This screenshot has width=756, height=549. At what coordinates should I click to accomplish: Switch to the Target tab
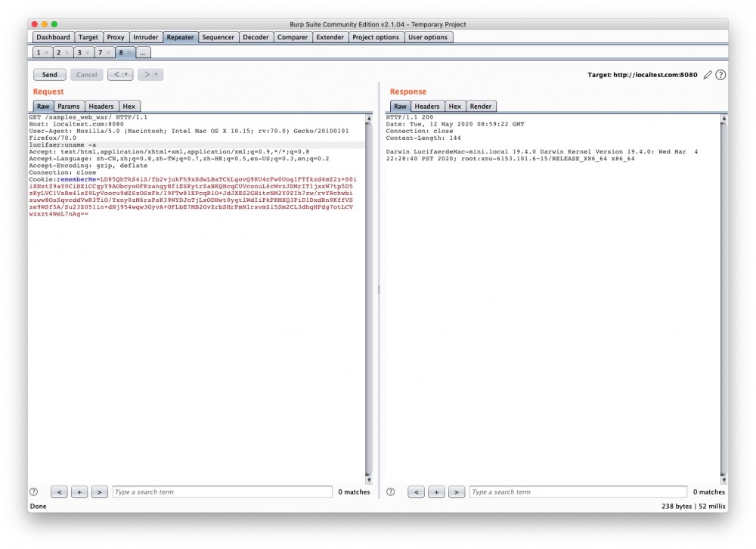88,37
